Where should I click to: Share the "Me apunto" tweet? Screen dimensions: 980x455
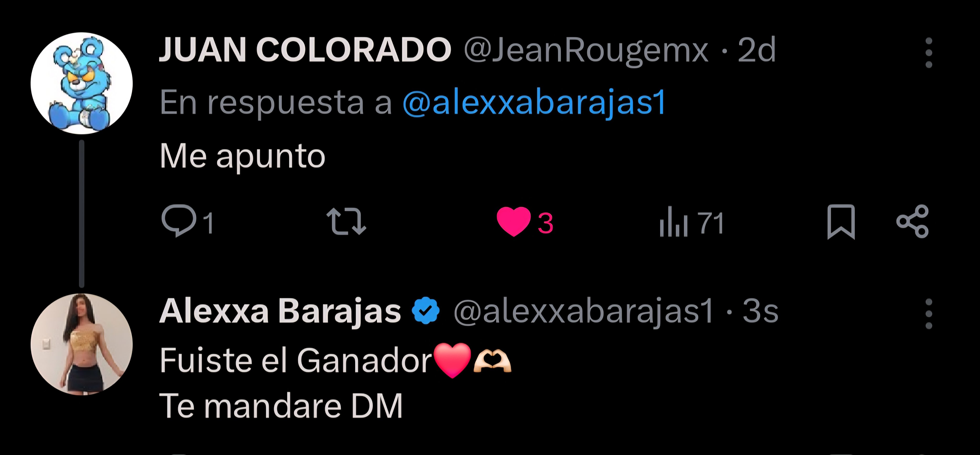912,222
